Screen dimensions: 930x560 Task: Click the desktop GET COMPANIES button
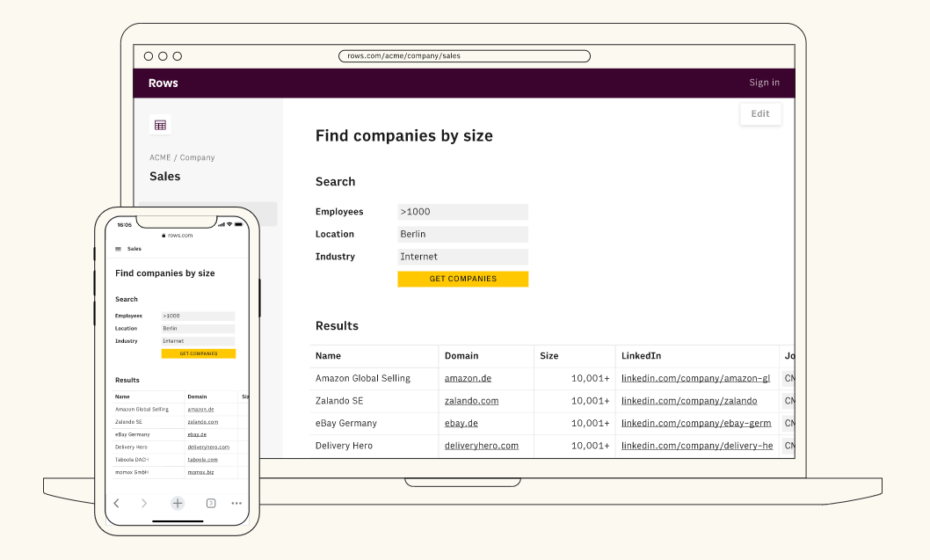(462, 279)
